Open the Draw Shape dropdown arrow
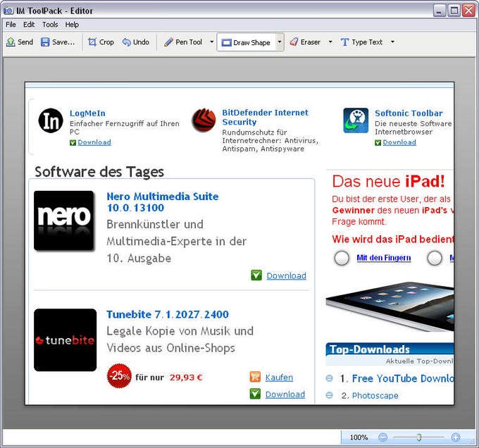Viewport: 479px width, 448px height. tap(280, 42)
